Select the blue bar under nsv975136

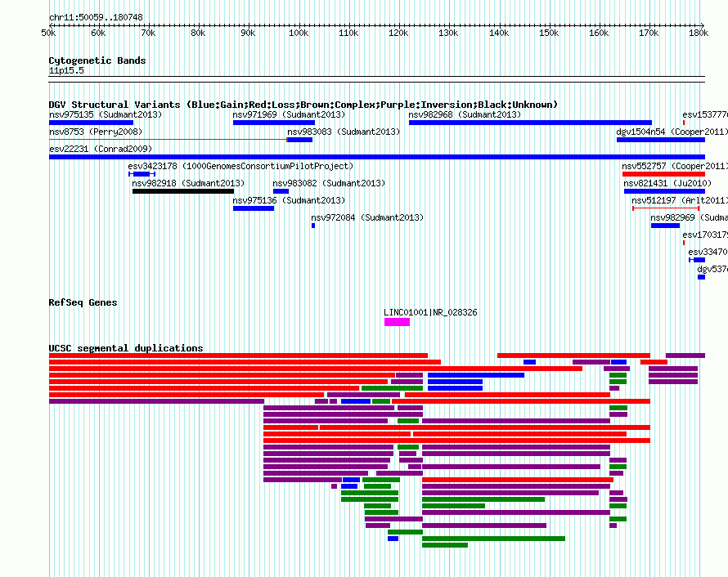tap(253, 208)
